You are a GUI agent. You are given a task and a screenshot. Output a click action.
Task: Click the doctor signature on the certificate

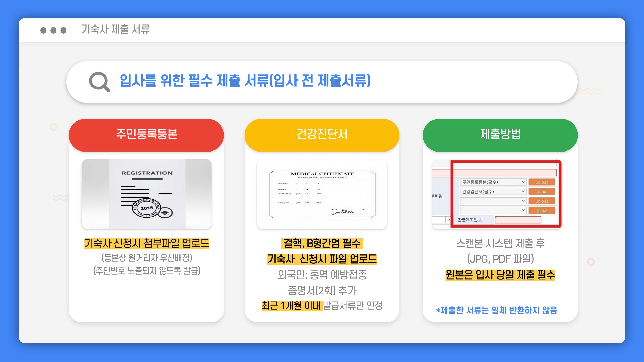click(343, 212)
